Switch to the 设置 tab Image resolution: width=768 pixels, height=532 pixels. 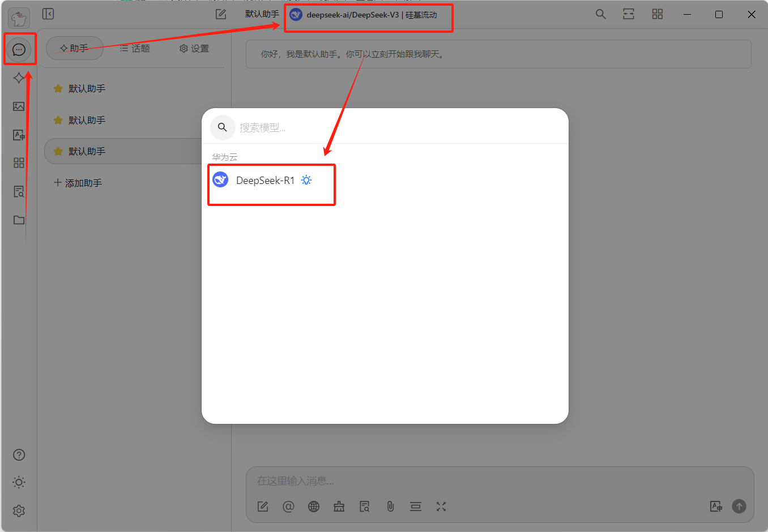point(194,49)
